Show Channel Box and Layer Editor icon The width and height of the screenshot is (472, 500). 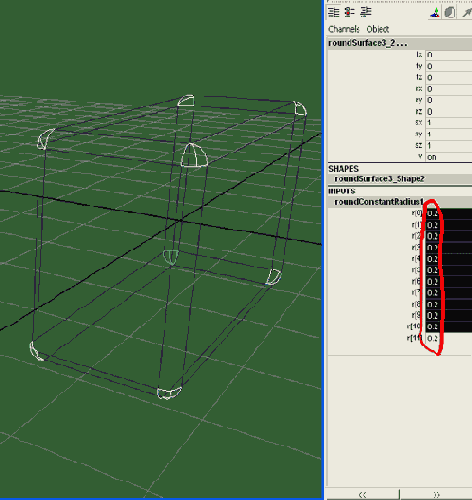pos(366,12)
